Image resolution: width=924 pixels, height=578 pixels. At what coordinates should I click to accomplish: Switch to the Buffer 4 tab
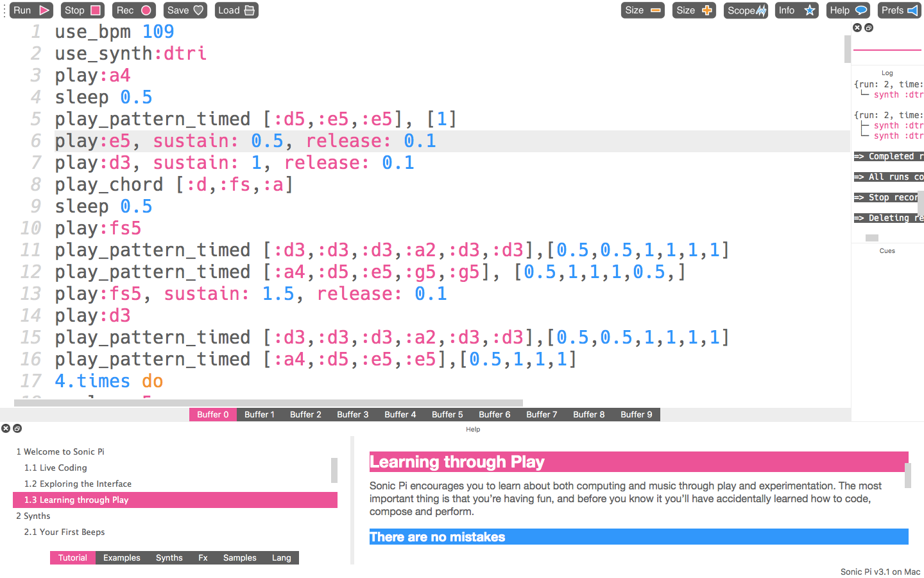click(x=400, y=414)
